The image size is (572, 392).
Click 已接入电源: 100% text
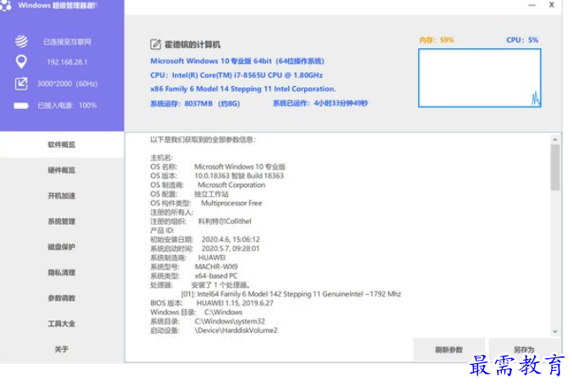(x=67, y=106)
